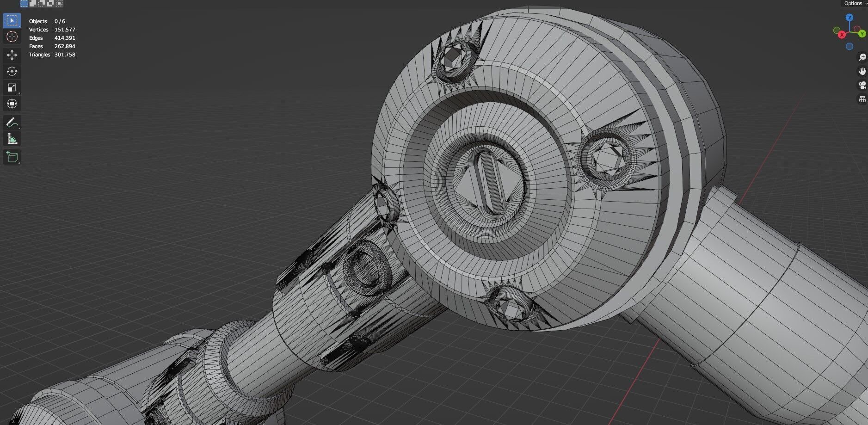This screenshot has height=425, width=868.
Task: Choose 'Subtract' selection mode icon
Action: pyautogui.click(x=42, y=3)
